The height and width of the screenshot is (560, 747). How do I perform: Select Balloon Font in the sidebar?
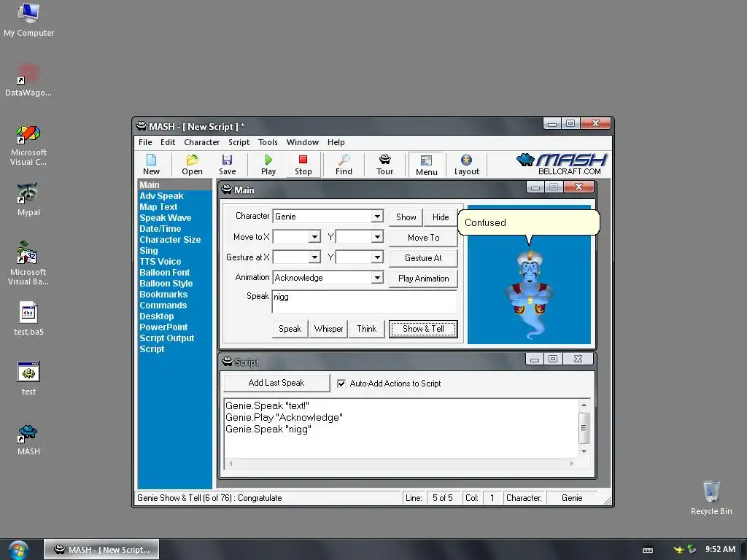click(164, 273)
